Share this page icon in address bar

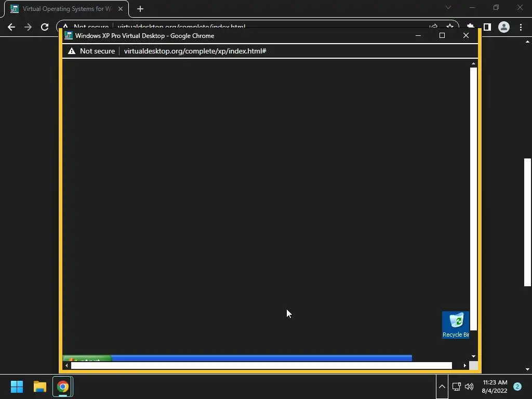(433, 26)
